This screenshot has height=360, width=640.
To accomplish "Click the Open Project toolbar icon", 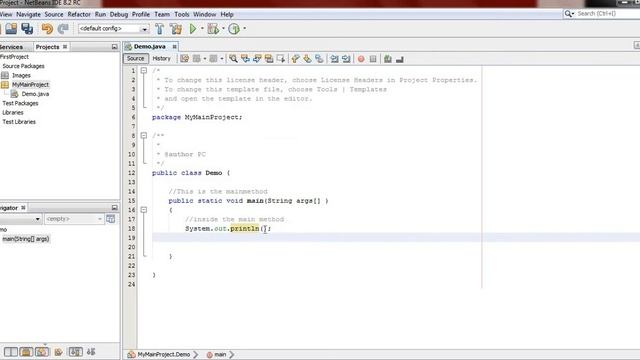I will pos(11,29).
